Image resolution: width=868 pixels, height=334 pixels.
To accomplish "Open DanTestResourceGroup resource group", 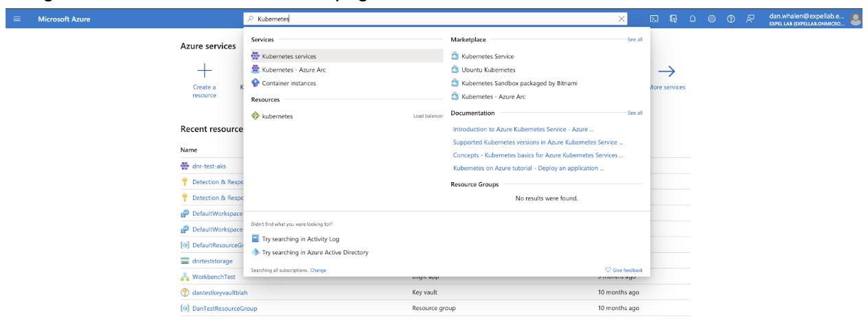I will coord(225,309).
